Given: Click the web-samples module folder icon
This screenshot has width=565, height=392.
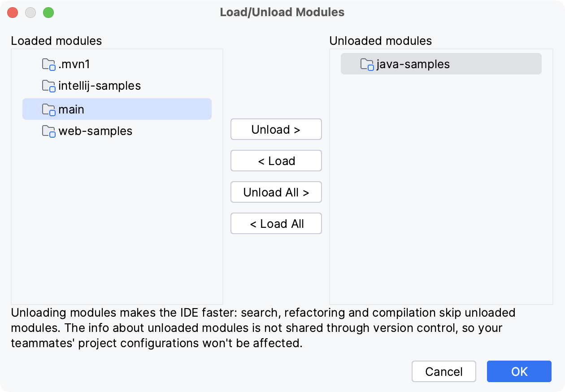Looking at the screenshot, I should [48, 131].
